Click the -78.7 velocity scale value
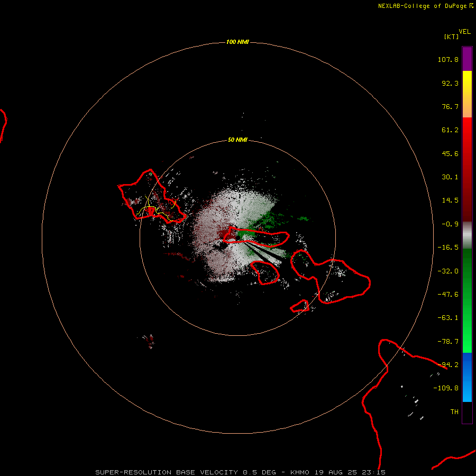476x476 pixels. coord(448,342)
